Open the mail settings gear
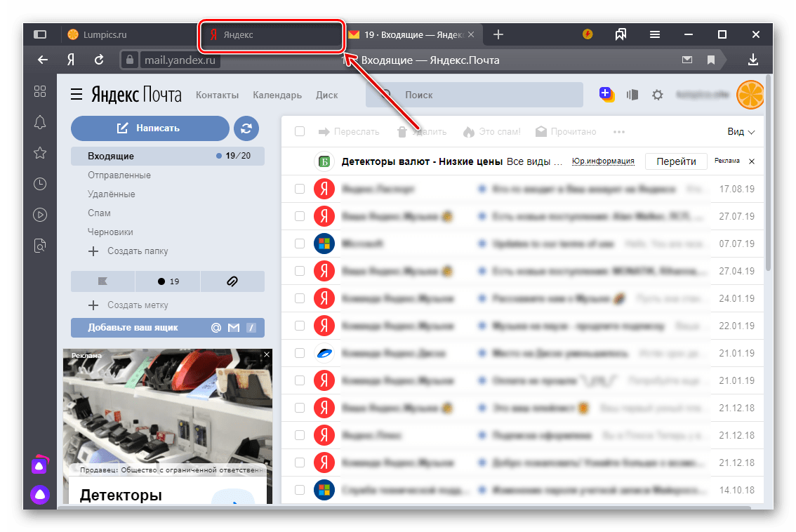 click(657, 95)
